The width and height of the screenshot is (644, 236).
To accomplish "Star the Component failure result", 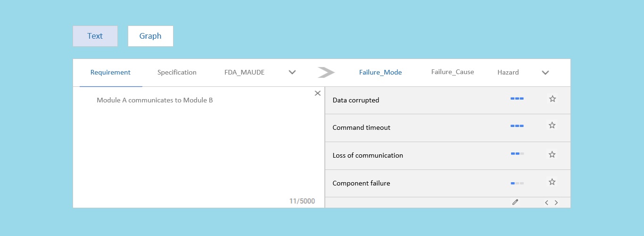I will [x=553, y=182].
